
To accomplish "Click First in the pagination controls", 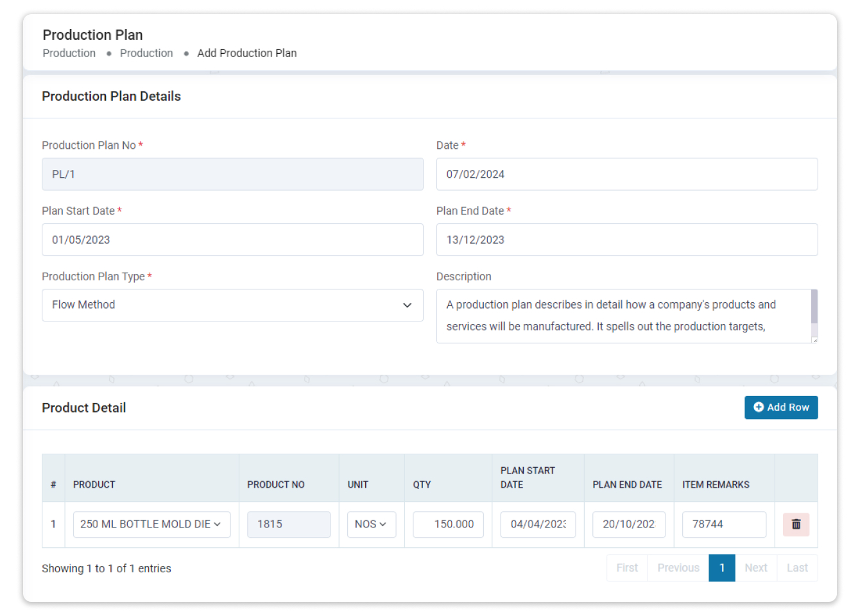I will point(626,568).
